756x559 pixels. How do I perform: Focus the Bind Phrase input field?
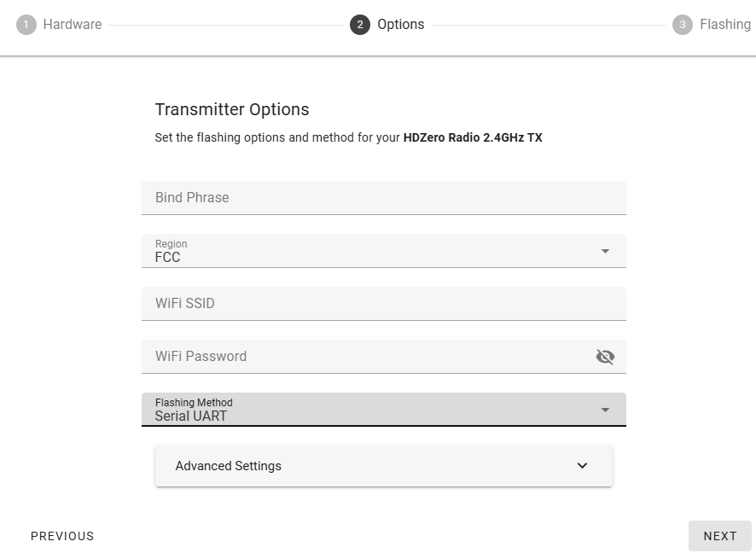click(x=383, y=198)
